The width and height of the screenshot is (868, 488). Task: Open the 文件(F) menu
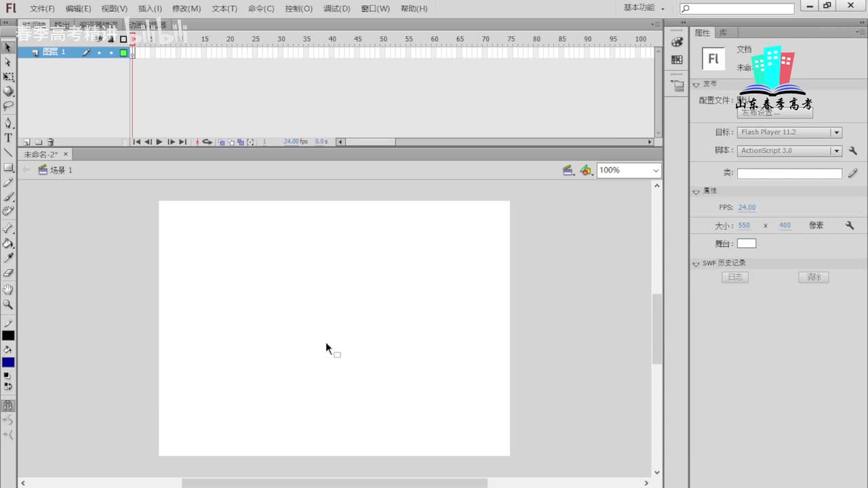(42, 9)
